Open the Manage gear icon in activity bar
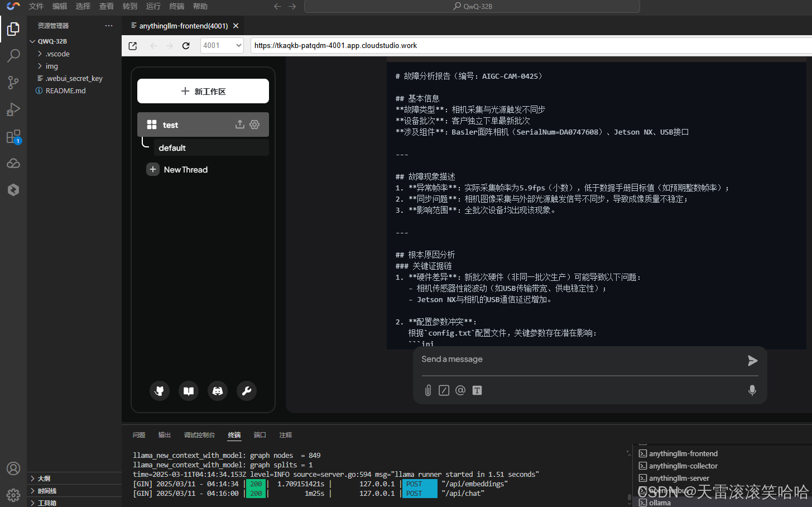 (13, 495)
